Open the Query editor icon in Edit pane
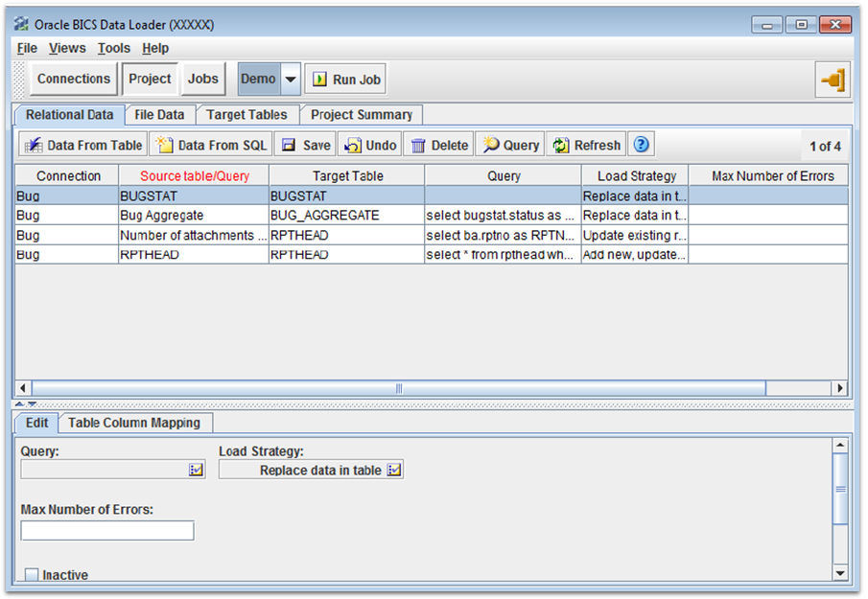 click(x=196, y=471)
